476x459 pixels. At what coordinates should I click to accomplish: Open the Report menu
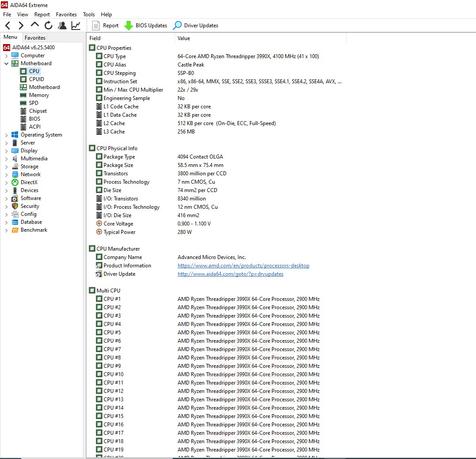click(x=42, y=14)
